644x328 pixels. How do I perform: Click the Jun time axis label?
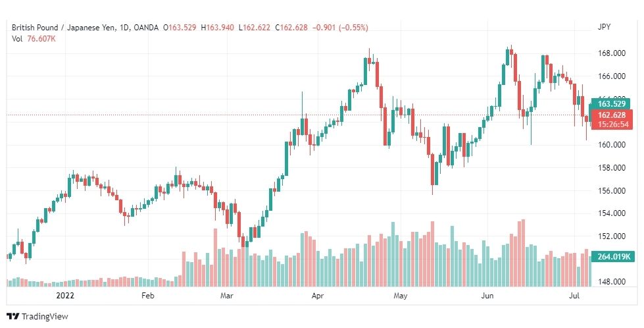[487, 296]
